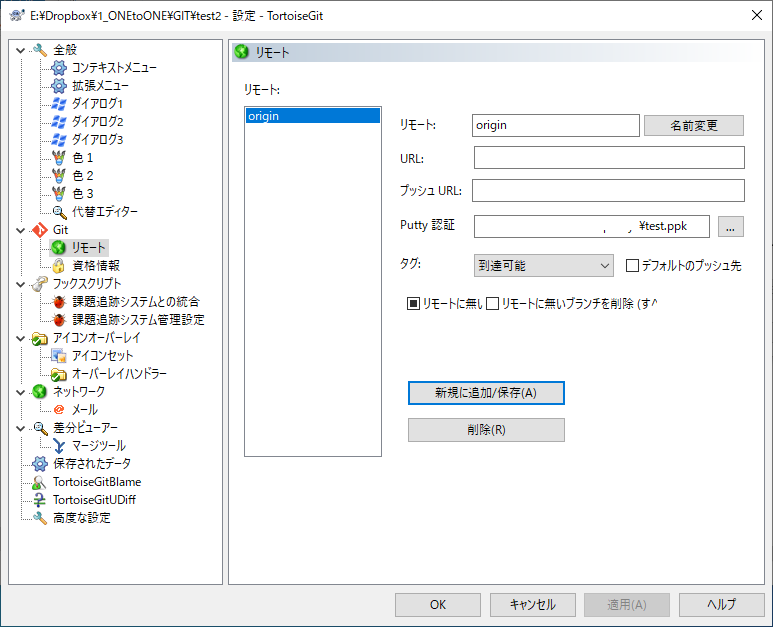Click the globe icon for リモート in tree
The image size is (773, 627).
click(59, 247)
